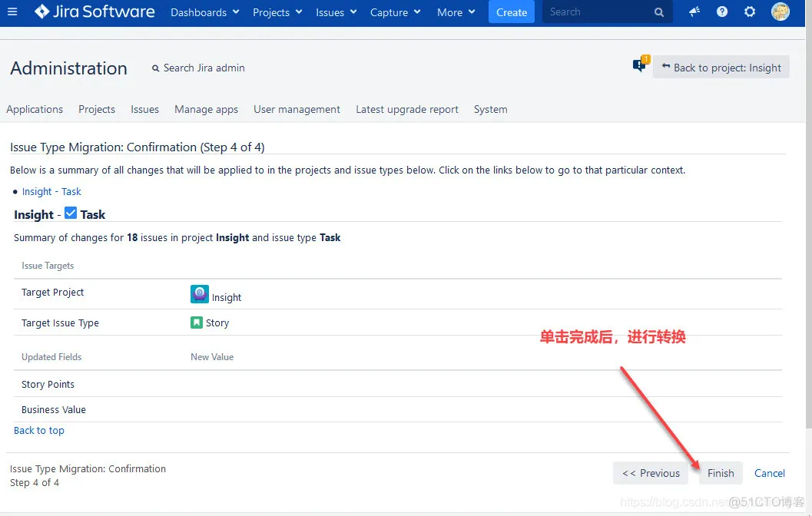Click the Create button
Screen dimensions: 812x516
[511, 12]
